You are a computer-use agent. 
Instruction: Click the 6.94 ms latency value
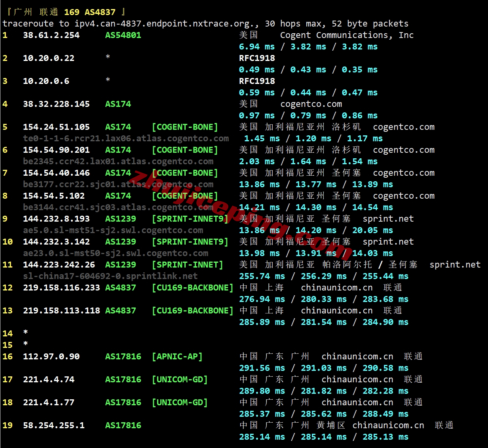[257, 47]
